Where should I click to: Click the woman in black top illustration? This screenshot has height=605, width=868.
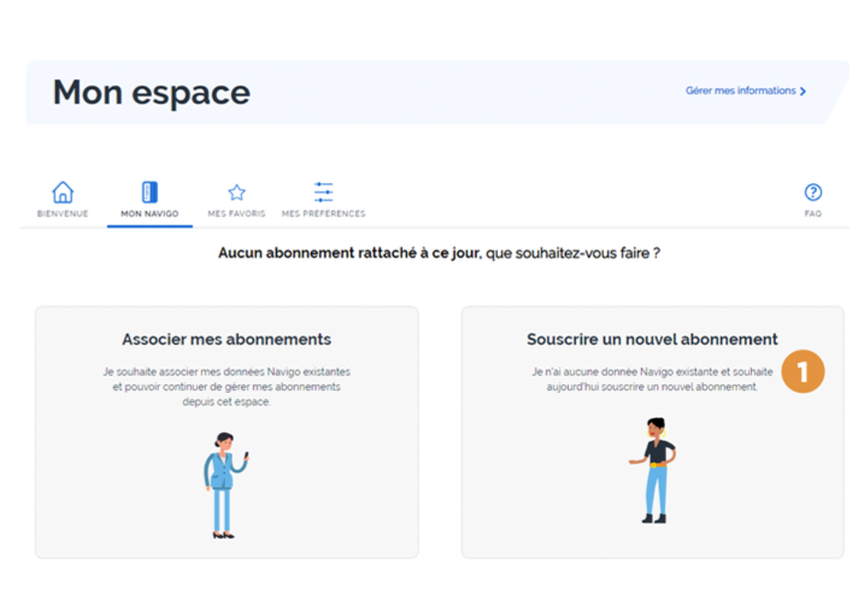[654, 470]
